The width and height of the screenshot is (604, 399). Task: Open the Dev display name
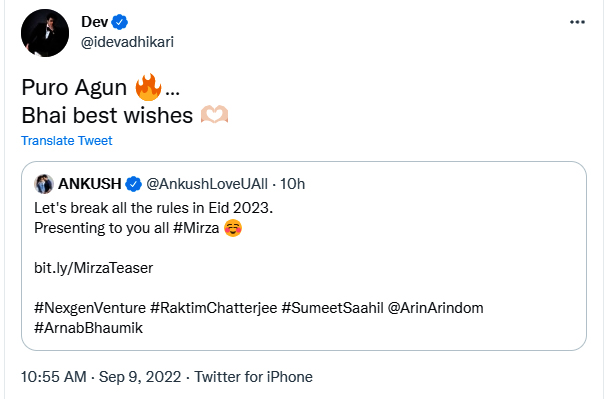pos(94,22)
